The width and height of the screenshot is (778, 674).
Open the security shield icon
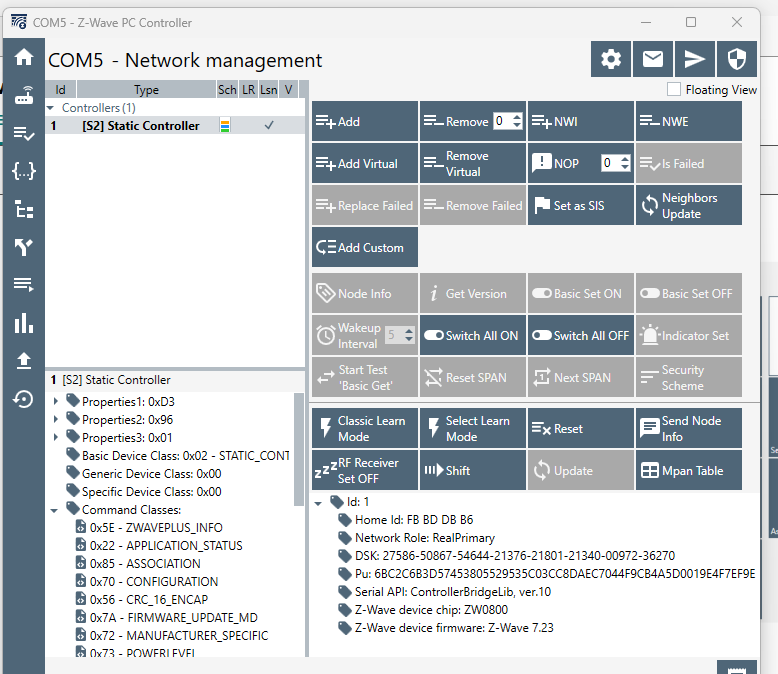(x=737, y=60)
